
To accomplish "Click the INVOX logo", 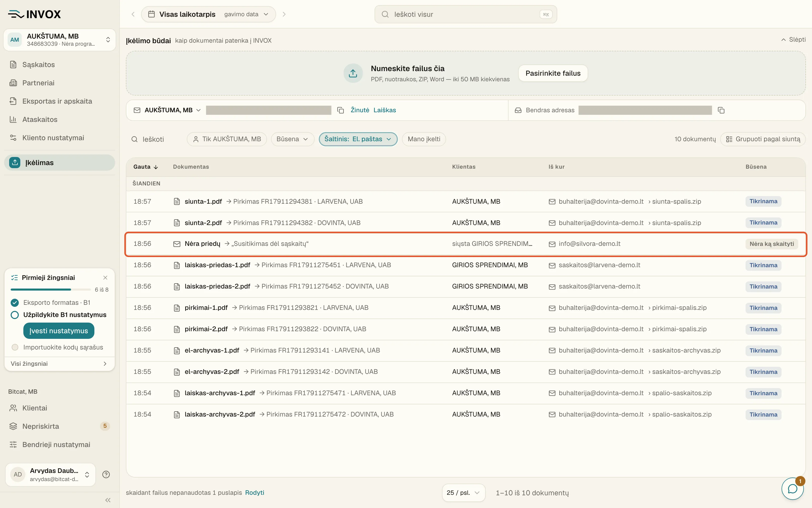I will coord(35,14).
